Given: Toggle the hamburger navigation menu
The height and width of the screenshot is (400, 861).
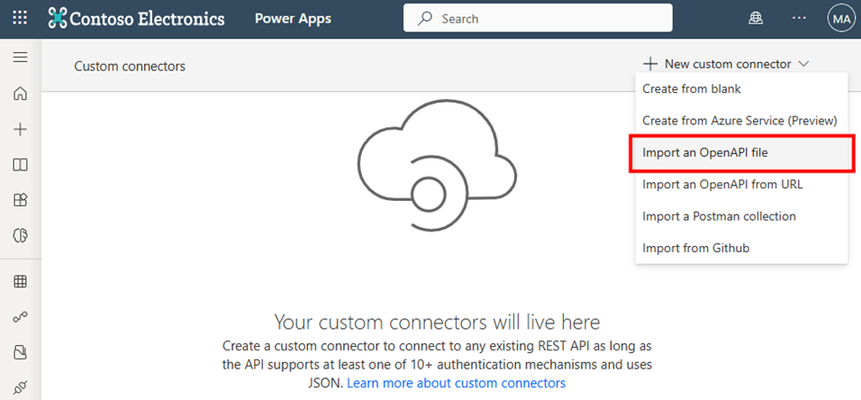Looking at the screenshot, I should pyautogui.click(x=20, y=57).
